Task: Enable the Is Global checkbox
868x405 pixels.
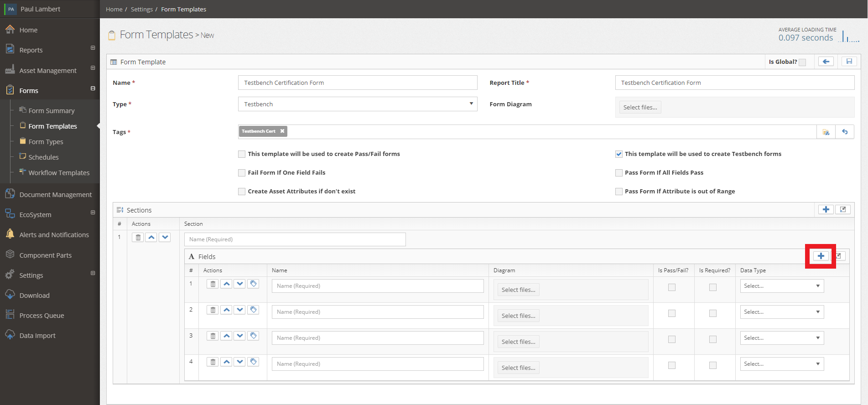Action: [802, 62]
